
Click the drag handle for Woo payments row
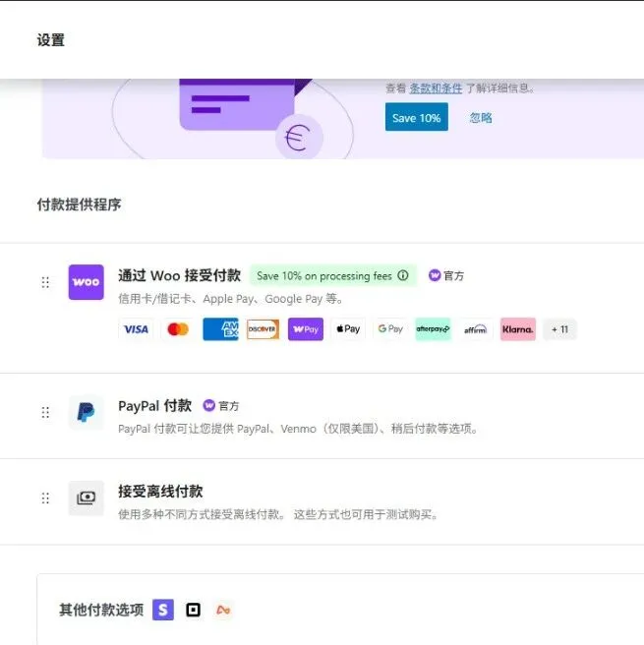pos(45,282)
